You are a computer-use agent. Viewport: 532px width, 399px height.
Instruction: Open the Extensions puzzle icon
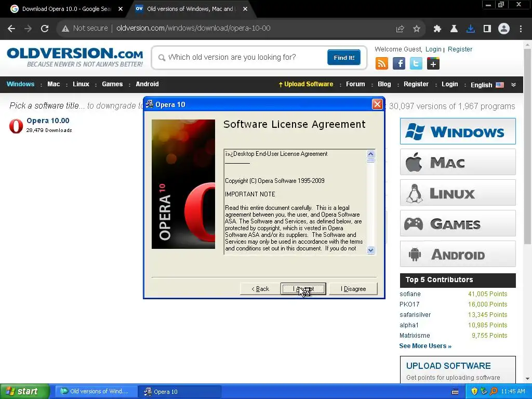click(437, 29)
